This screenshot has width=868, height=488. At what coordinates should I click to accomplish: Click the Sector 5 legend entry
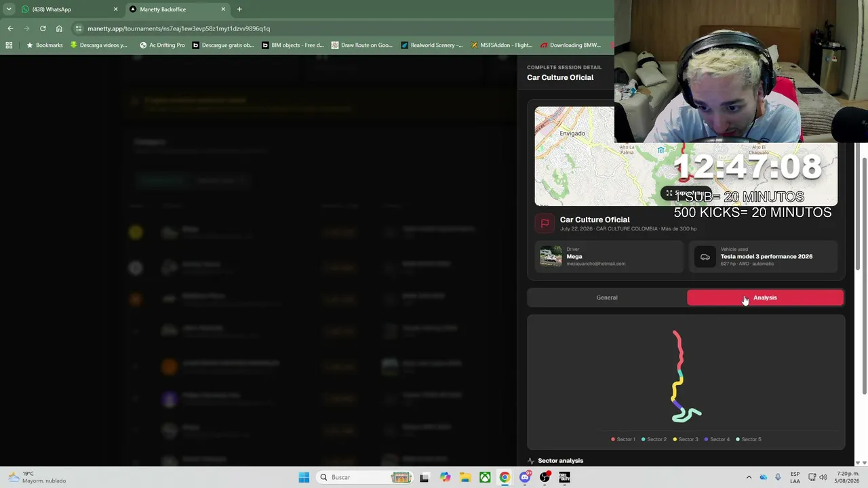tap(749, 439)
